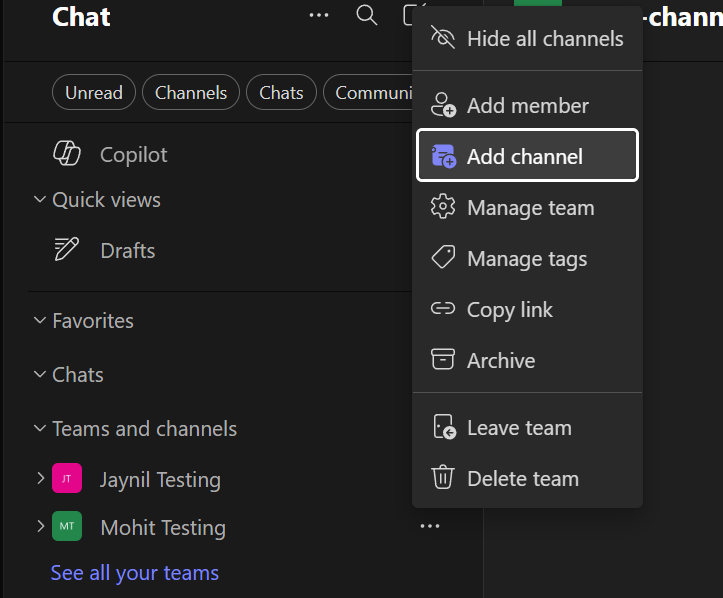The width and height of the screenshot is (723, 598).
Task: Collapse the Favorites section
Action: coord(40,320)
